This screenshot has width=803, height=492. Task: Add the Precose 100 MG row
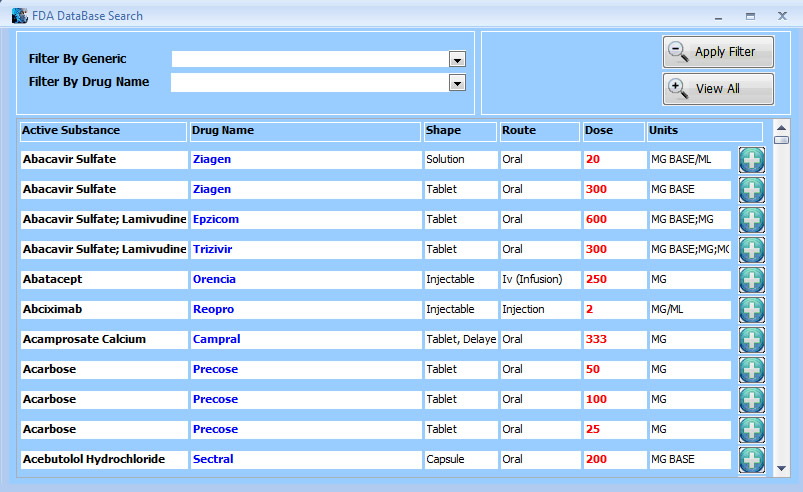[x=751, y=399]
